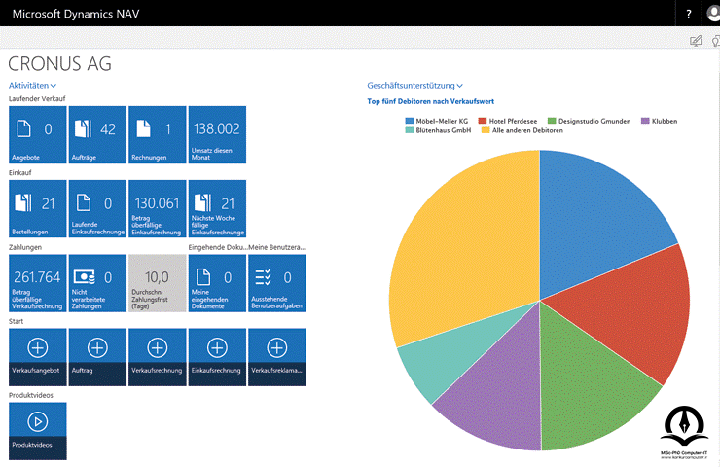Screen dimensions: 720x467
Task: Click the Start group label
Action: (16, 321)
